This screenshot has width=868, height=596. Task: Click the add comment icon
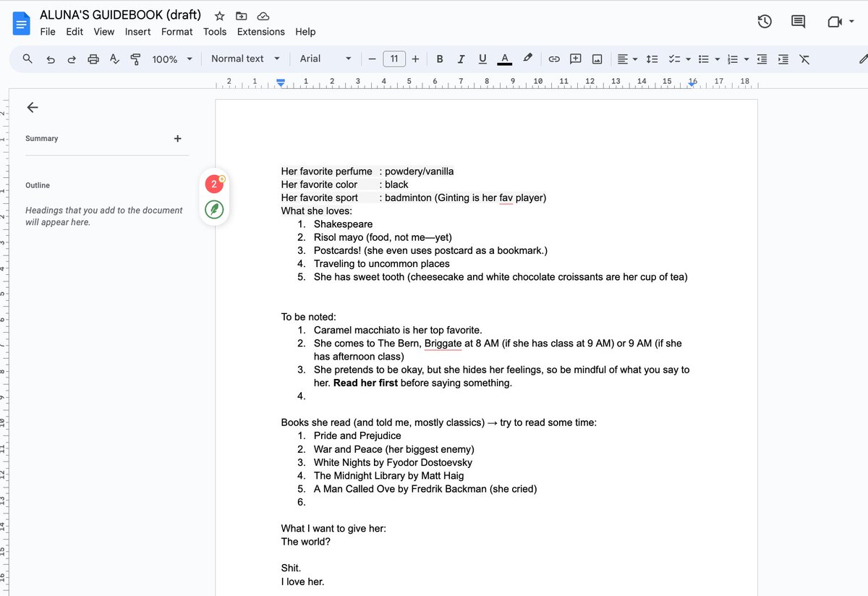point(576,59)
